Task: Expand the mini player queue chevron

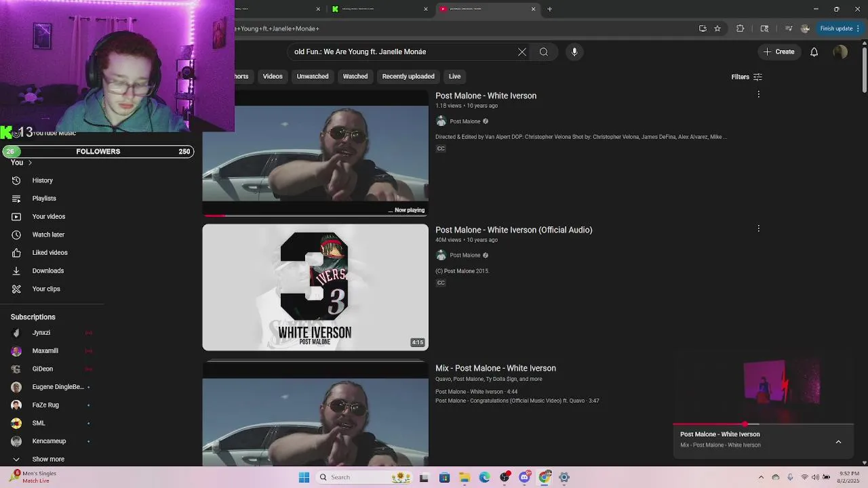Action: tap(838, 442)
